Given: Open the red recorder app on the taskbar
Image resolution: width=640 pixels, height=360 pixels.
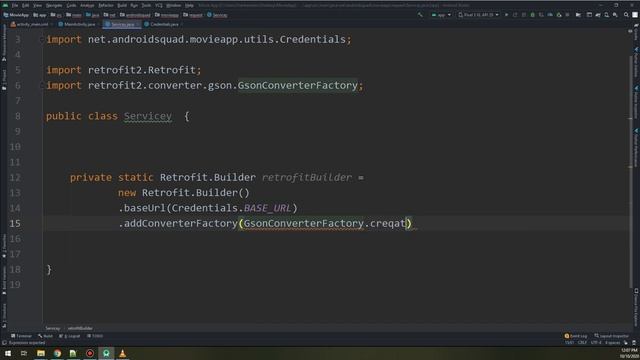Looking at the screenshot, I should 90,353.
